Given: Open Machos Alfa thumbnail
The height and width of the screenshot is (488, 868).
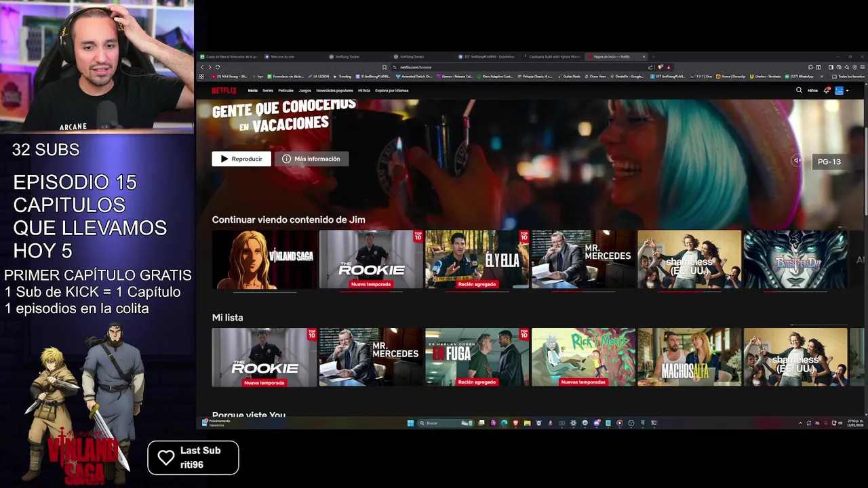Looking at the screenshot, I should [689, 357].
